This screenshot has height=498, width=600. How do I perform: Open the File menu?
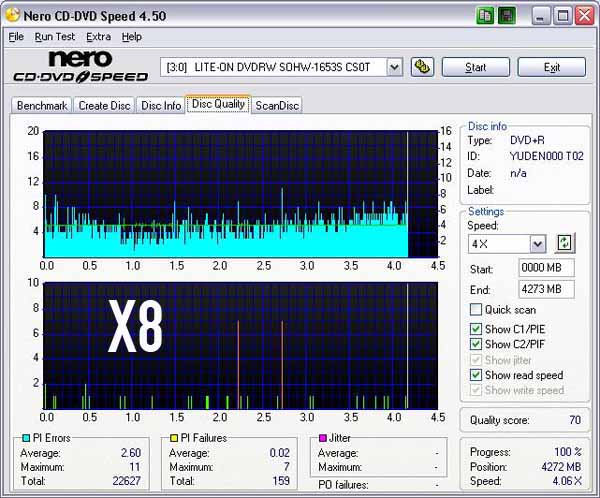(16, 37)
